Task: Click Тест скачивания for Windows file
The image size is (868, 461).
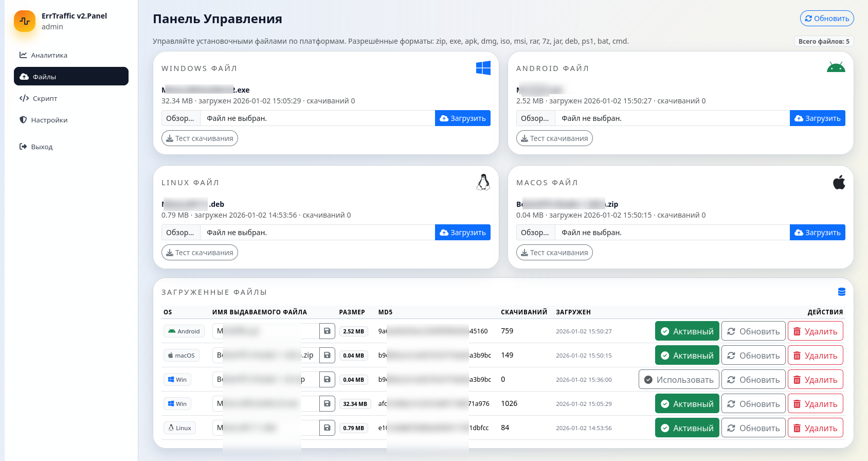Action: click(x=200, y=138)
